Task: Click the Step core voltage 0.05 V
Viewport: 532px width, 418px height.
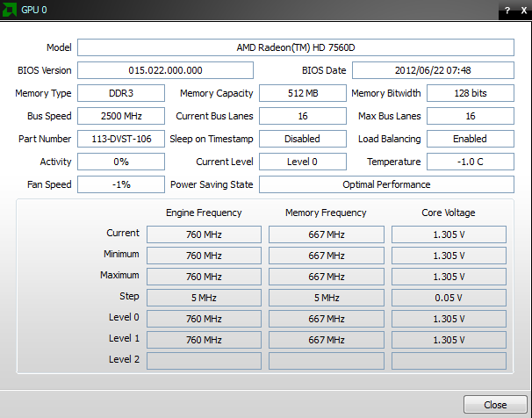Action: [449, 298]
